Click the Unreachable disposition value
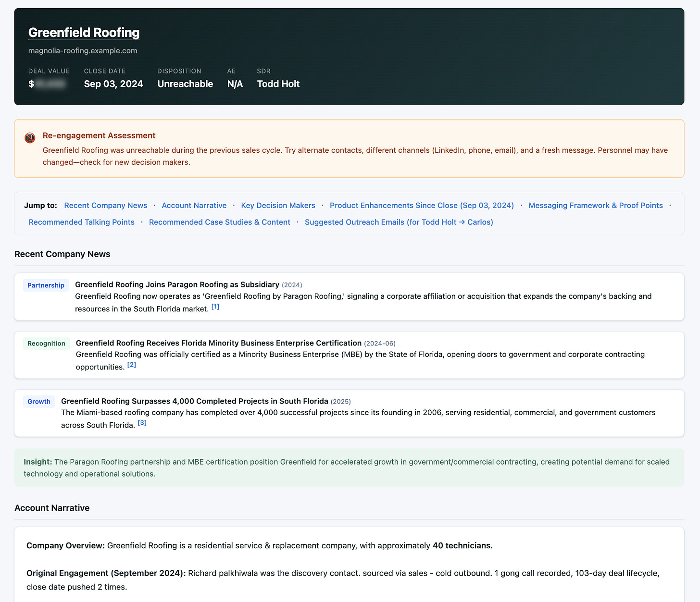700x602 pixels. (185, 84)
